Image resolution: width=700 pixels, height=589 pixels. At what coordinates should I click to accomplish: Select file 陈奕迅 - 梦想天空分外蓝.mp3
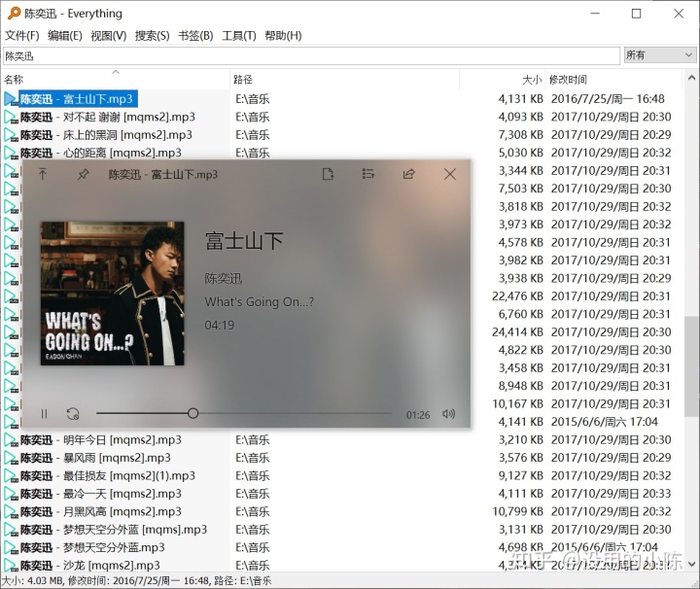(92, 547)
